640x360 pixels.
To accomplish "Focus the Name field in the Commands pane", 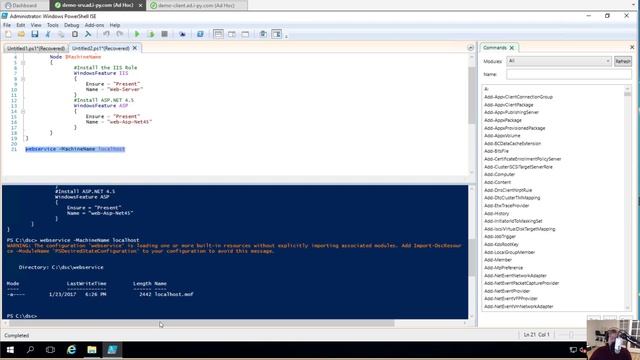I will pos(569,74).
